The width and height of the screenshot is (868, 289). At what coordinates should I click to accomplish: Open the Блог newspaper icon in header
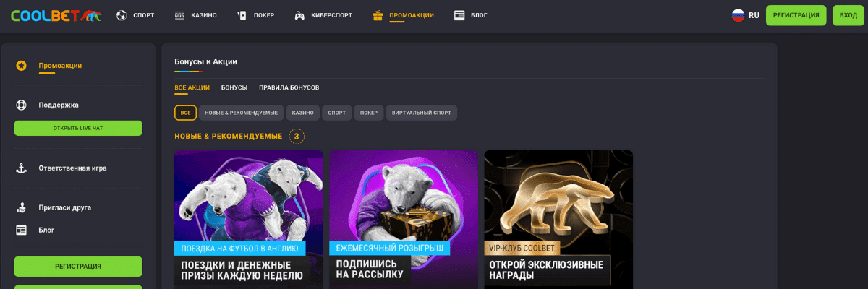(459, 15)
